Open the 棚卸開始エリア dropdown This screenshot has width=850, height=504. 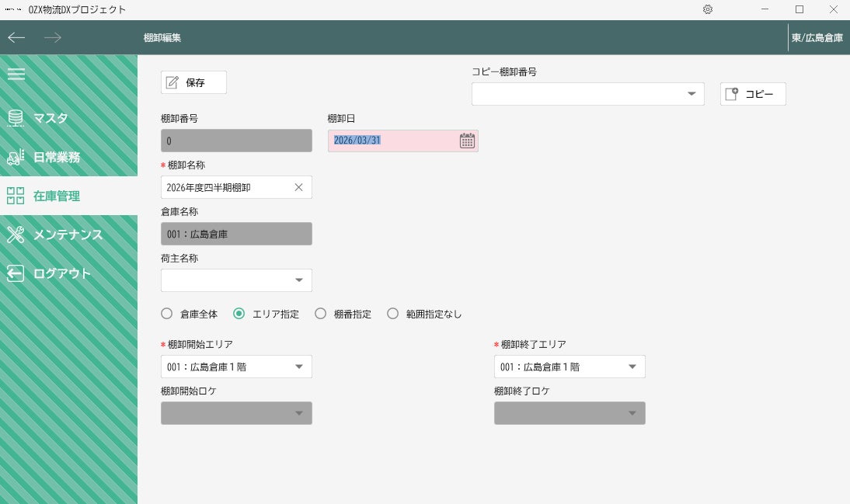[x=299, y=367]
